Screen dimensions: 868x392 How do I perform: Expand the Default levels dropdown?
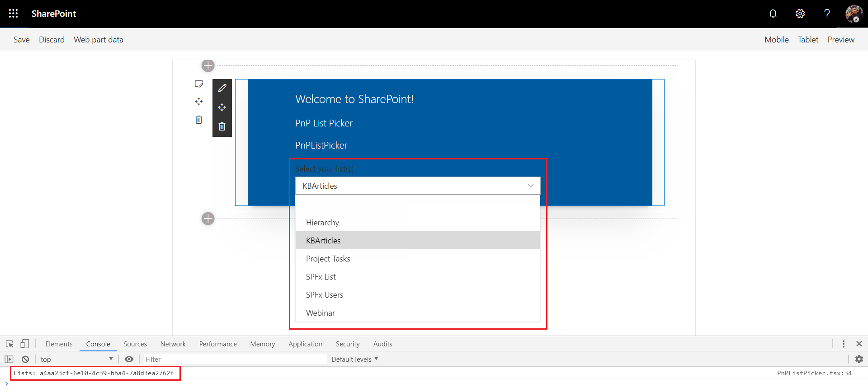354,359
